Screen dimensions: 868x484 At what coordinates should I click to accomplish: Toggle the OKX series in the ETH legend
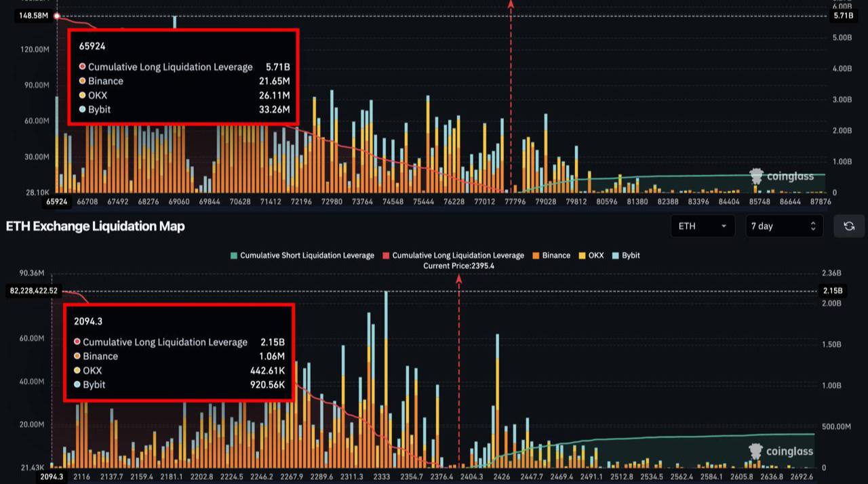590,256
